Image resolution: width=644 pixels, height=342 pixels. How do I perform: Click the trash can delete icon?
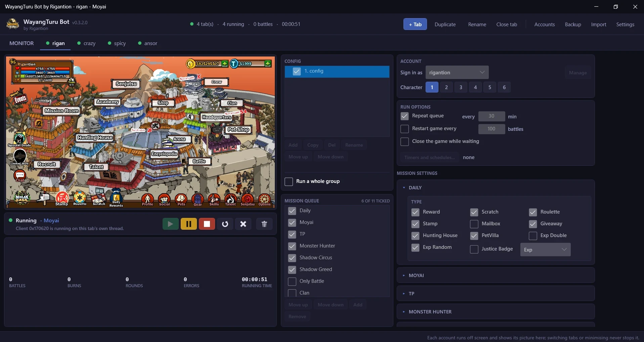pyautogui.click(x=264, y=224)
